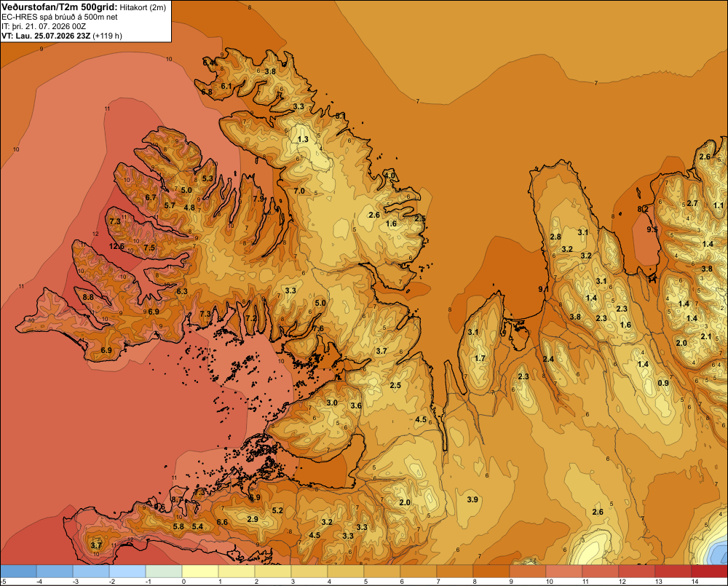
Task: Click the '8.8' temperature value
Action: click(x=88, y=297)
